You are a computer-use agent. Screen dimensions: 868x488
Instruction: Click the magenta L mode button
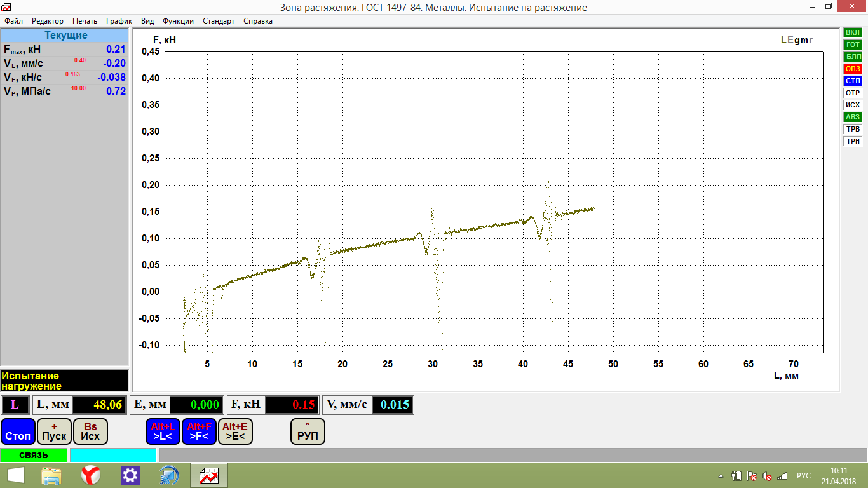coord(15,405)
